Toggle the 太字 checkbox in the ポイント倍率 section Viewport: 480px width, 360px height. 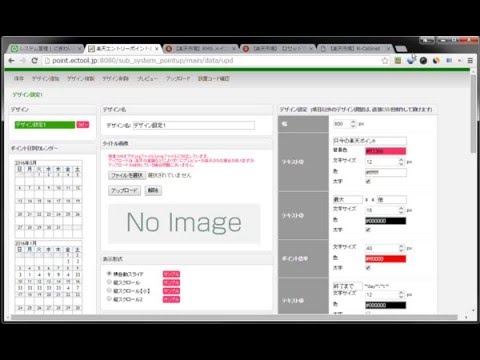368,268
